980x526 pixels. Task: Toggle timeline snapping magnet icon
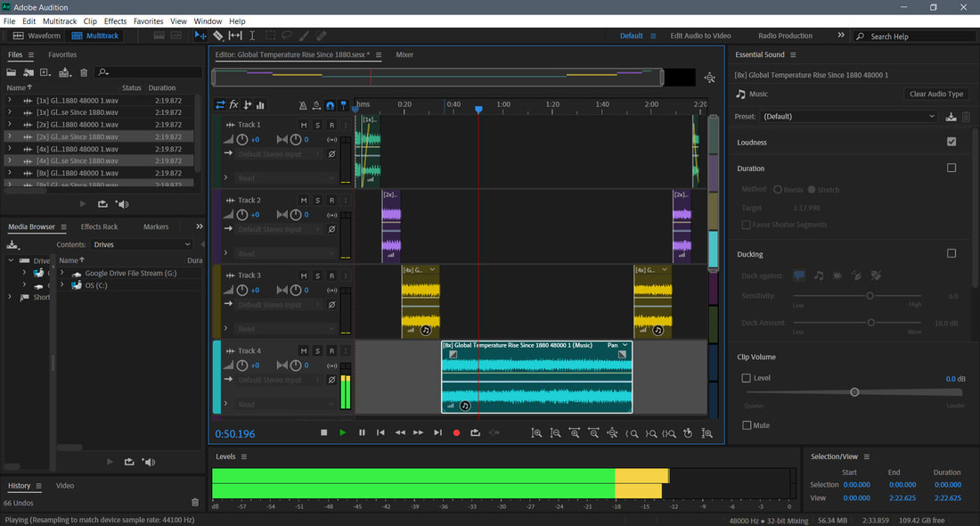pyautogui.click(x=330, y=105)
